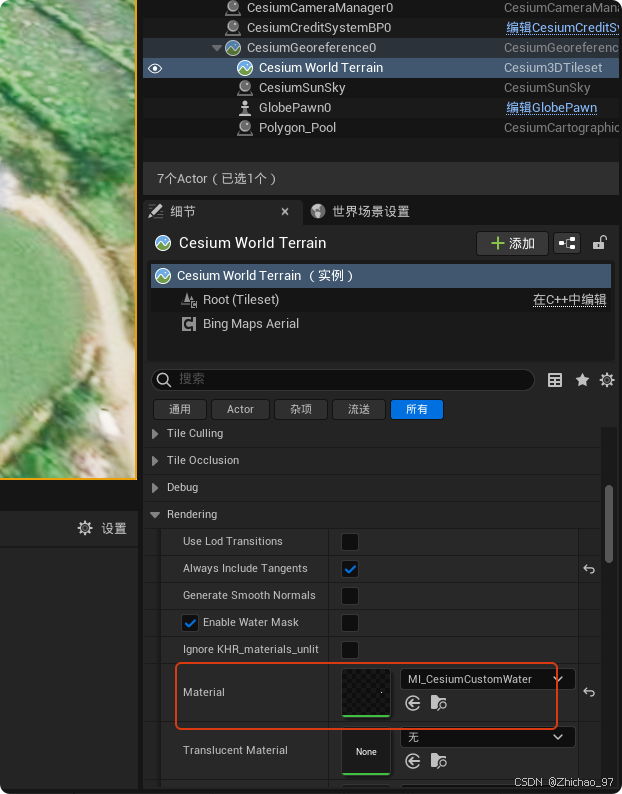This screenshot has height=794, width=622.
Task: Select CesiumSunSky actor in outliner
Action: click(302, 88)
